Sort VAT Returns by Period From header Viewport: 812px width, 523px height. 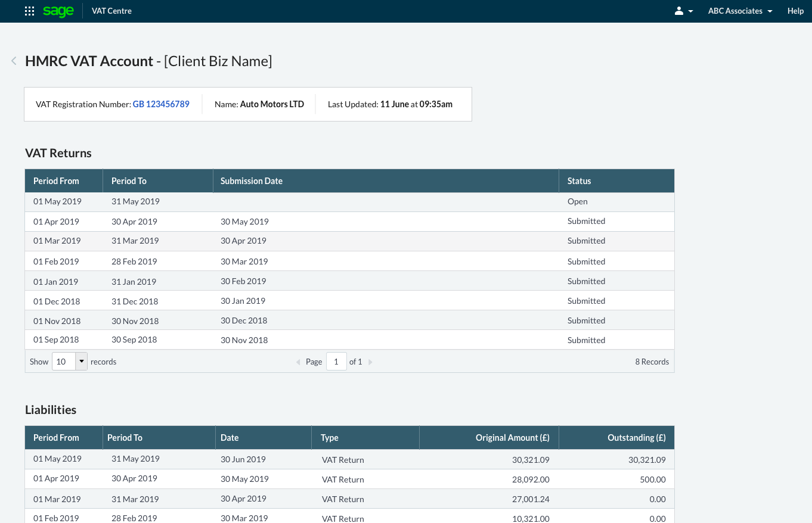[56, 181]
